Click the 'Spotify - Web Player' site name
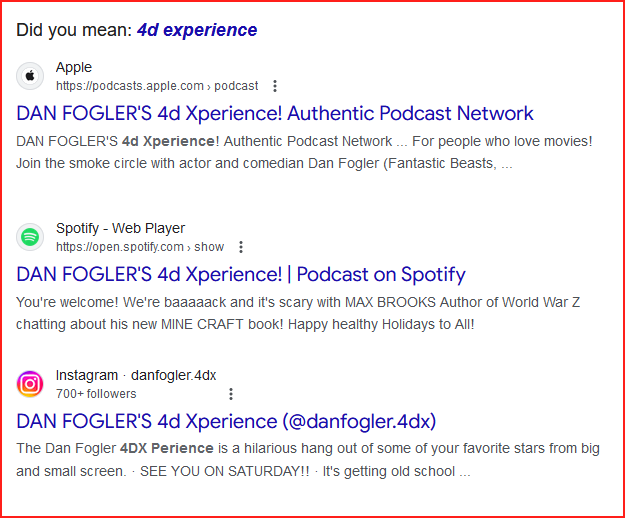Screen dimensions: 625x518 120,228
